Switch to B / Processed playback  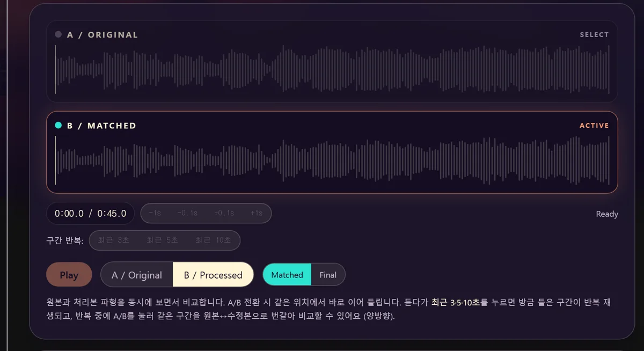coord(213,275)
